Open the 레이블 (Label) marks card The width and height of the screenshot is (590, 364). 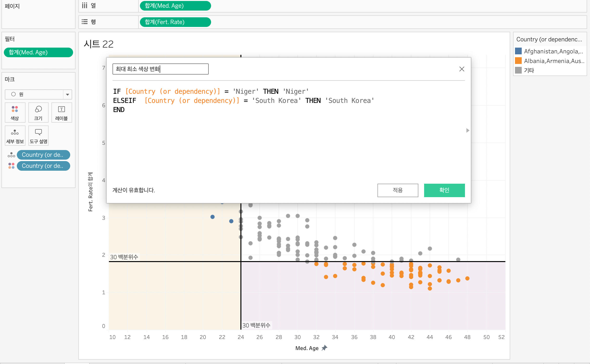click(61, 113)
